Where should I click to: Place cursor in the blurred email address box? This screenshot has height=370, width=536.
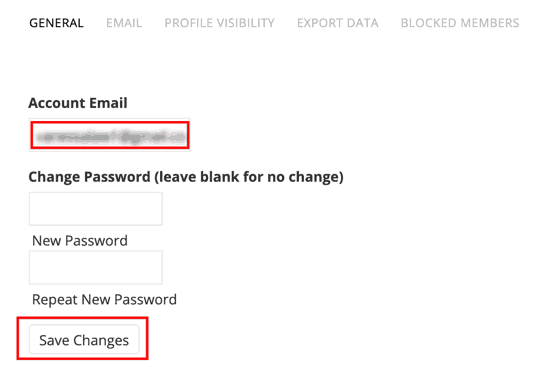tap(110, 135)
